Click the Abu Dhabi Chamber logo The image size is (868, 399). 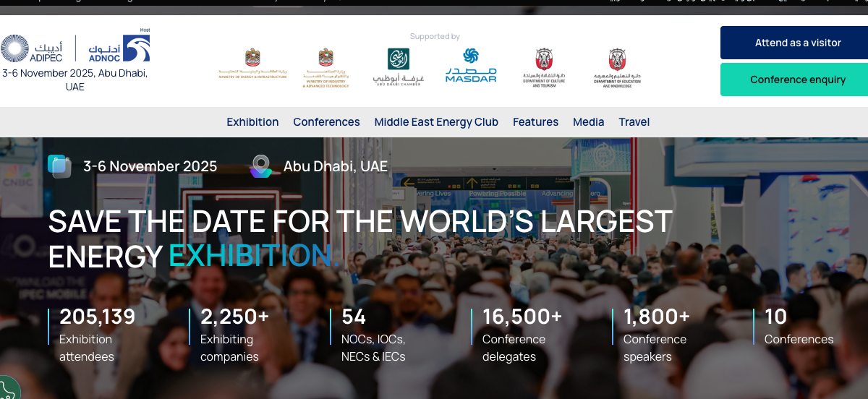click(398, 67)
